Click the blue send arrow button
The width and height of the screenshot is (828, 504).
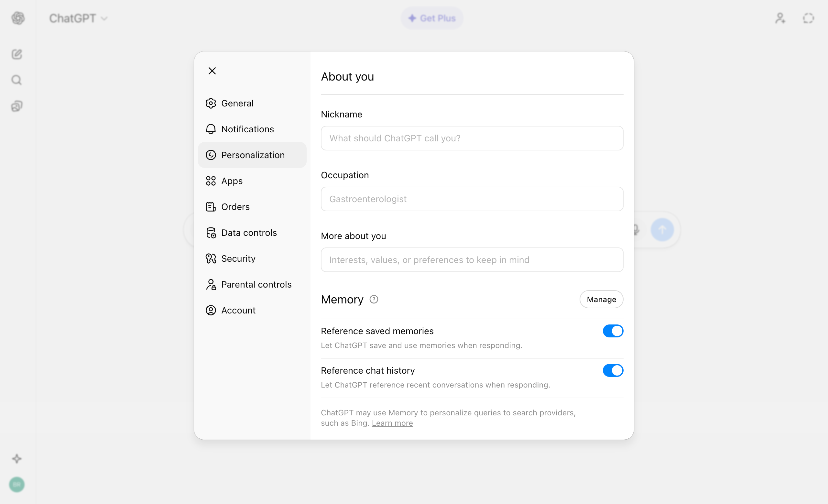pos(662,230)
